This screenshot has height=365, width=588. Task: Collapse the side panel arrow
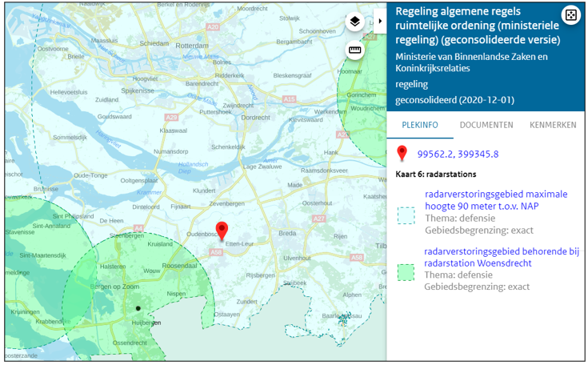coord(380,21)
